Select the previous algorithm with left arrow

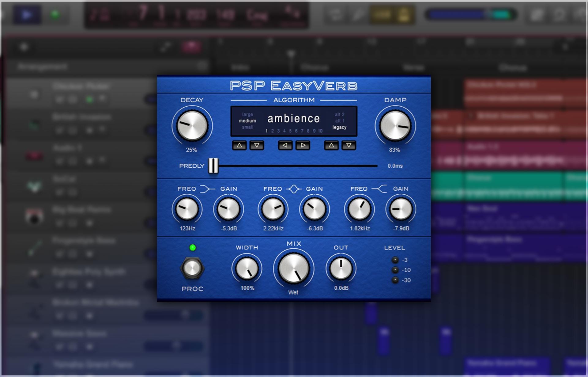click(285, 145)
